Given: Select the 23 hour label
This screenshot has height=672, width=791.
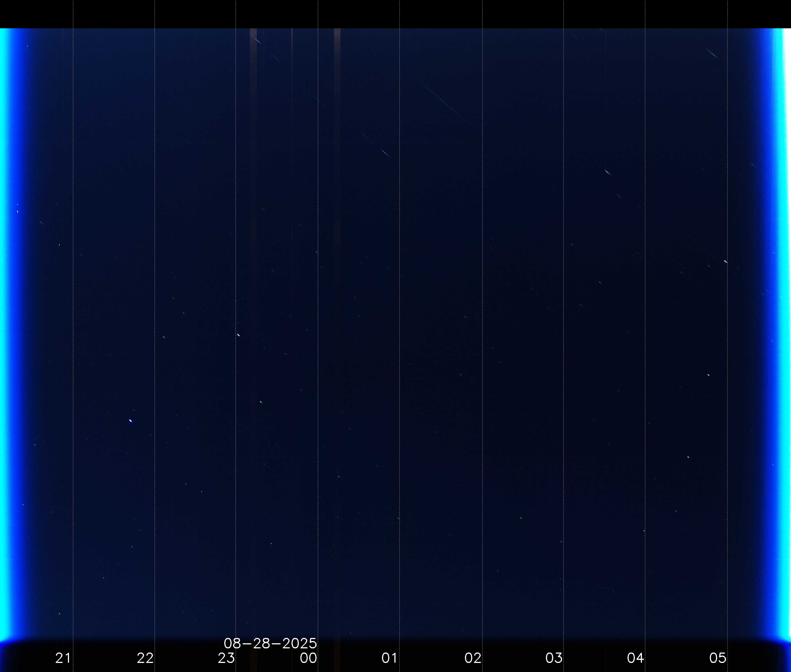Looking at the screenshot, I should click(x=226, y=658).
